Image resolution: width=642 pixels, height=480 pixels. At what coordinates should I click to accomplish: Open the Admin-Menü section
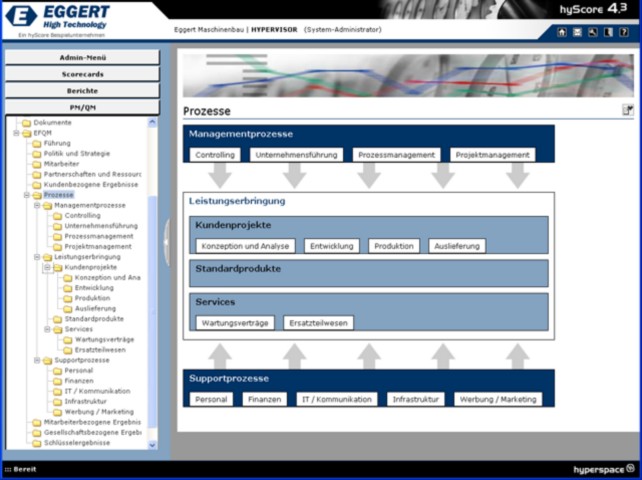click(82, 57)
